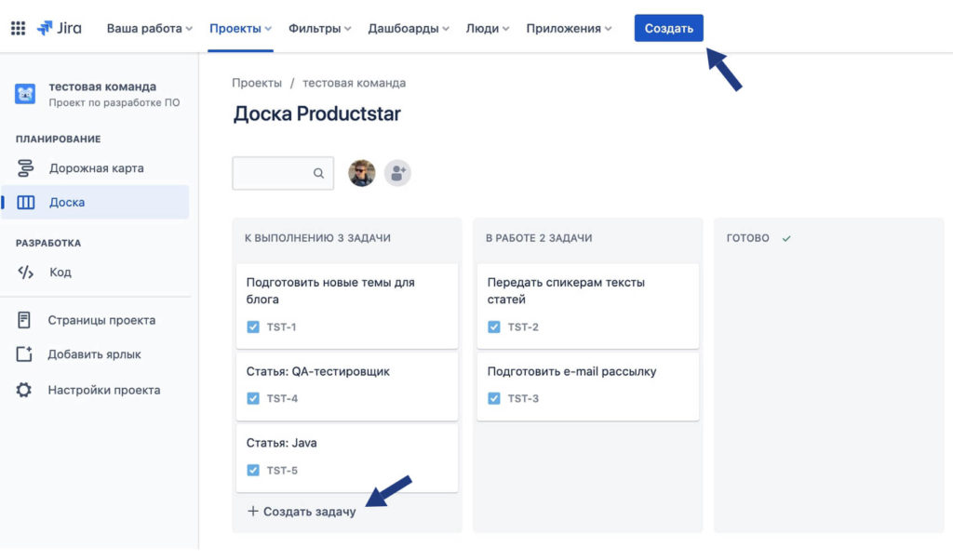Click the К ВЫПОЛНЕНИЮ column header

317,238
